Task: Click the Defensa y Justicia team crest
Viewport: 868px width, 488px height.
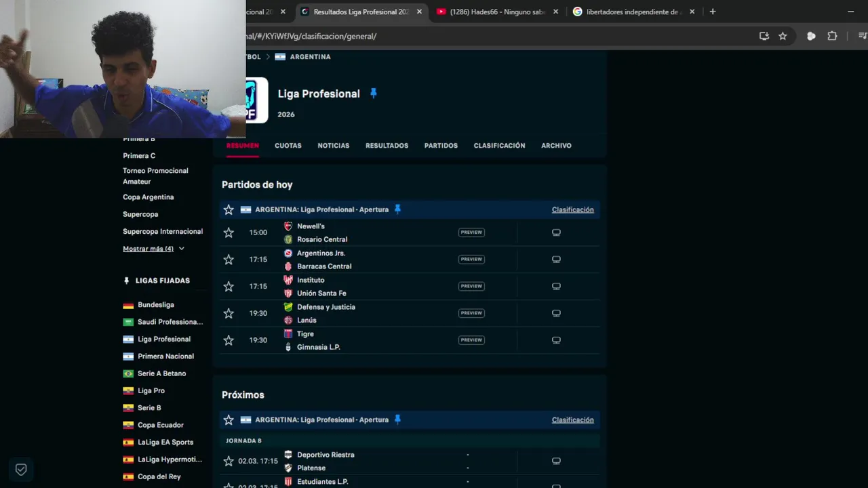Action: point(288,307)
